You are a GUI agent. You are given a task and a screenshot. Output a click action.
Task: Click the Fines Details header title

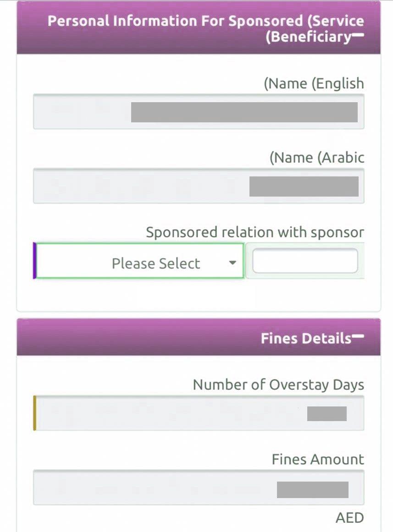[x=305, y=339]
